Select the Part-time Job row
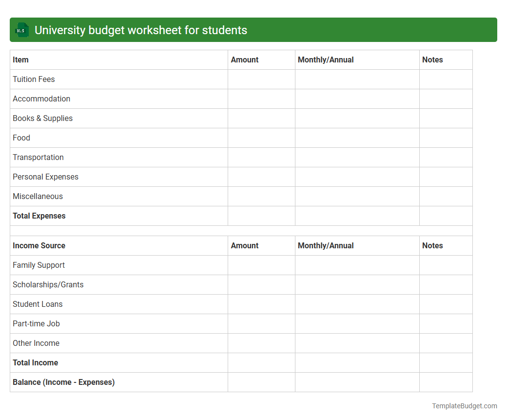The width and height of the screenshot is (507, 420). coord(36,323)
